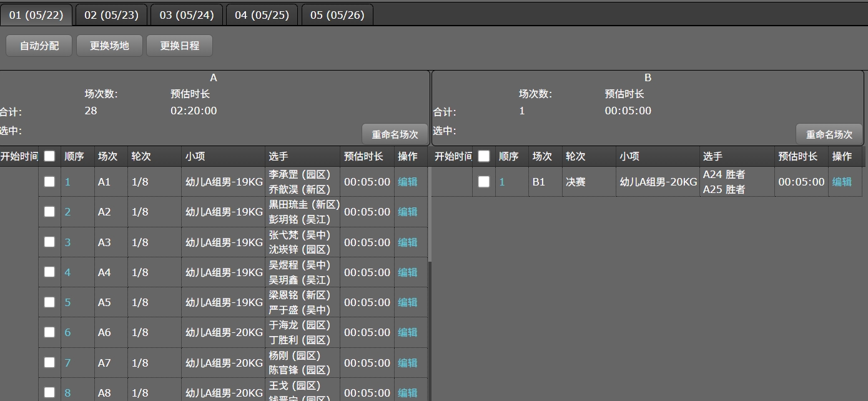The image size is (868, 401).
Task: Click the 自动分配 button
Action: coord(39,46)
